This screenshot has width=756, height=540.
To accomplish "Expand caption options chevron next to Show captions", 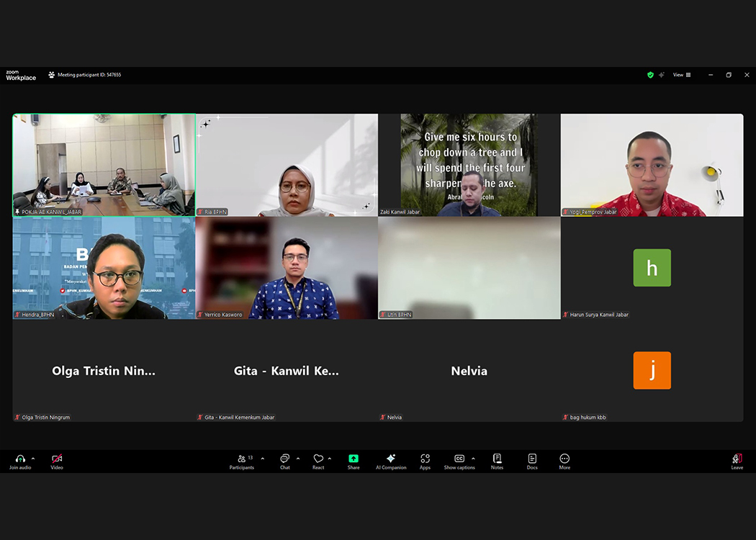I will (473, 458).
